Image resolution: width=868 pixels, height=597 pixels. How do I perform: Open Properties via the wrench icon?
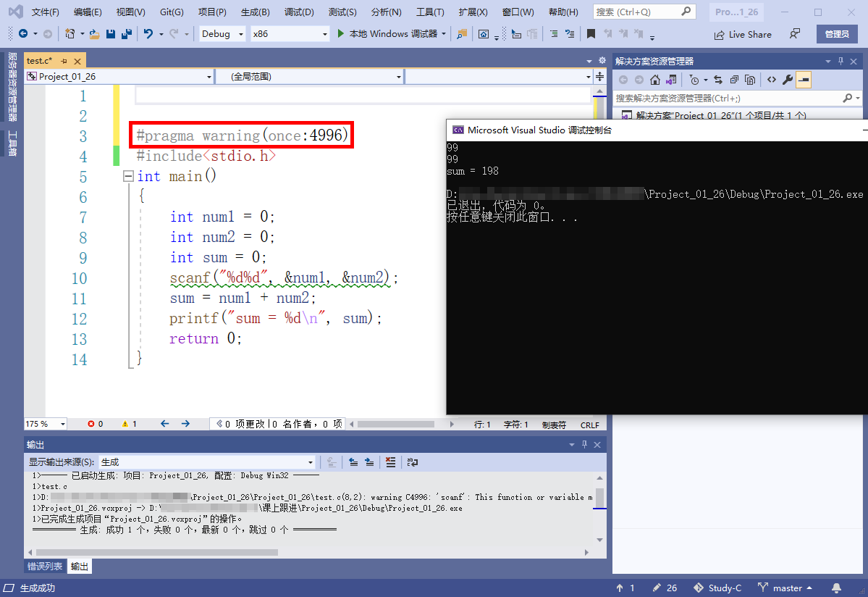pos(788,80)
